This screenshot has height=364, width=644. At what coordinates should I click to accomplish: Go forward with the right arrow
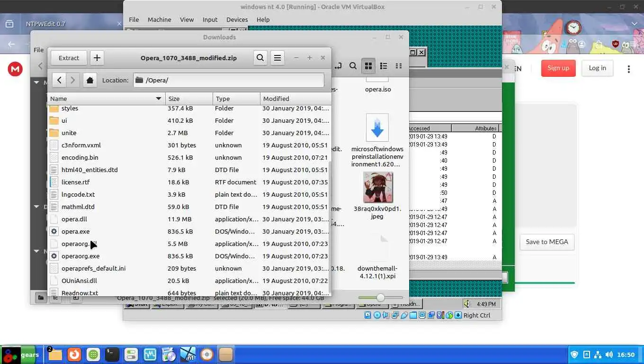[72, 80]
